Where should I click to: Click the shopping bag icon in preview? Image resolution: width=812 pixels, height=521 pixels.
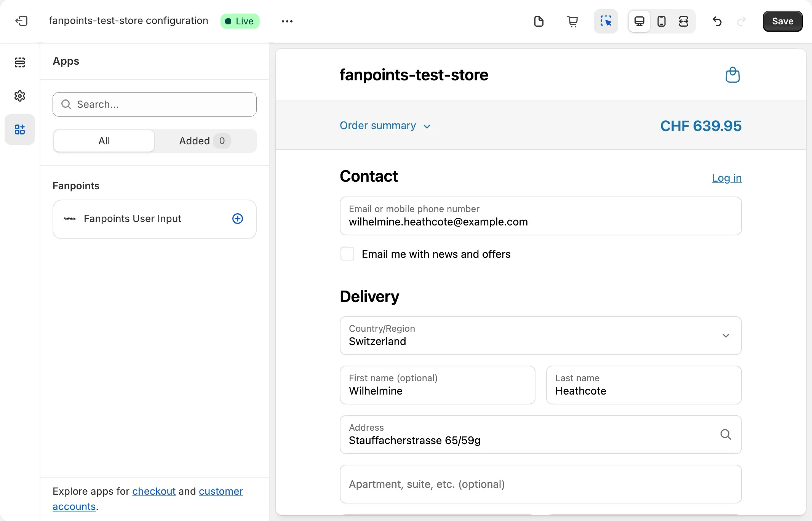click(732, 75)
